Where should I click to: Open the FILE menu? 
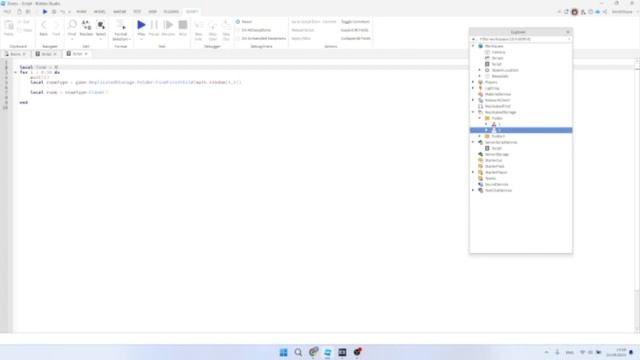(x=7, y=12)
